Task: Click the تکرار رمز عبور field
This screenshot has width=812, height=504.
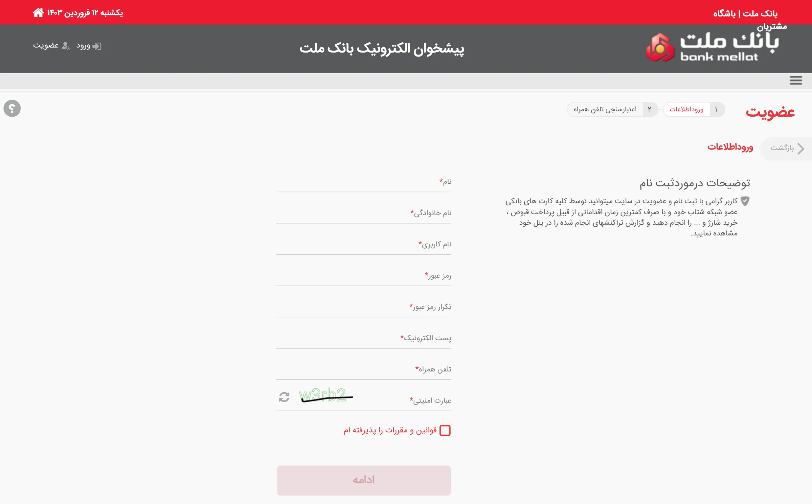Action: click(363, 307)
